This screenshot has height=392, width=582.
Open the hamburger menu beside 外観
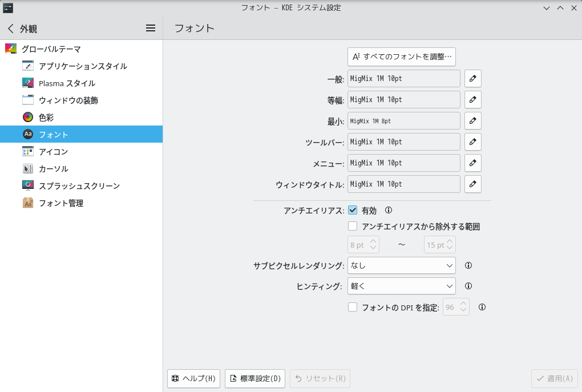tap(151, 28)
